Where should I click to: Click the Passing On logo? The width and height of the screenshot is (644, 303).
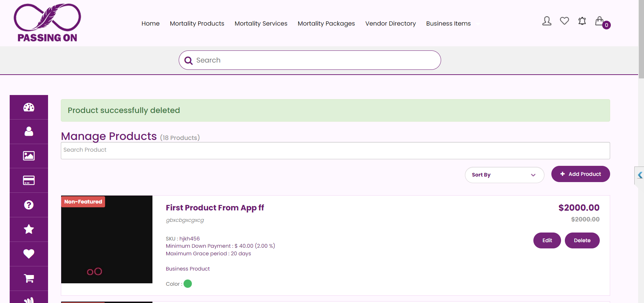coord(47,23)
